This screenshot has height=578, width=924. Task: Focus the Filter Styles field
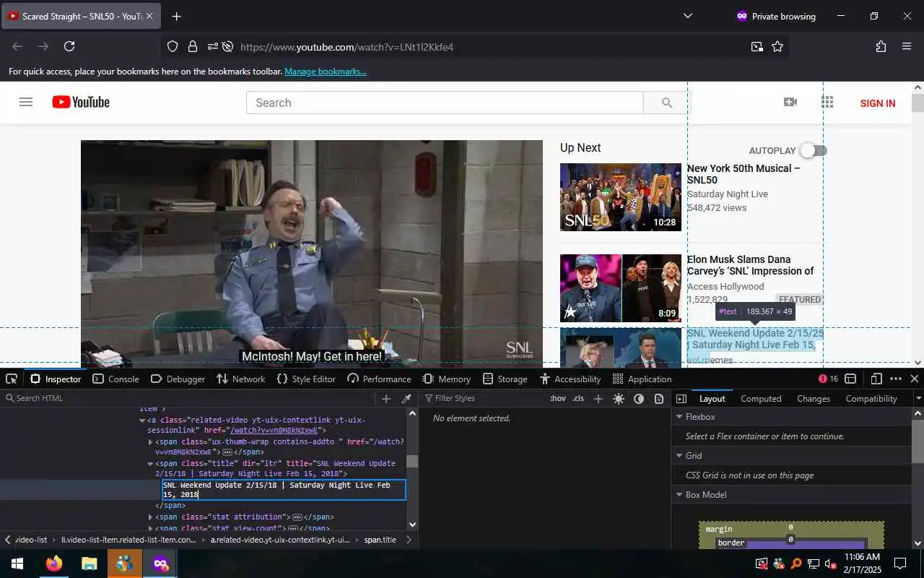(484, 398)
